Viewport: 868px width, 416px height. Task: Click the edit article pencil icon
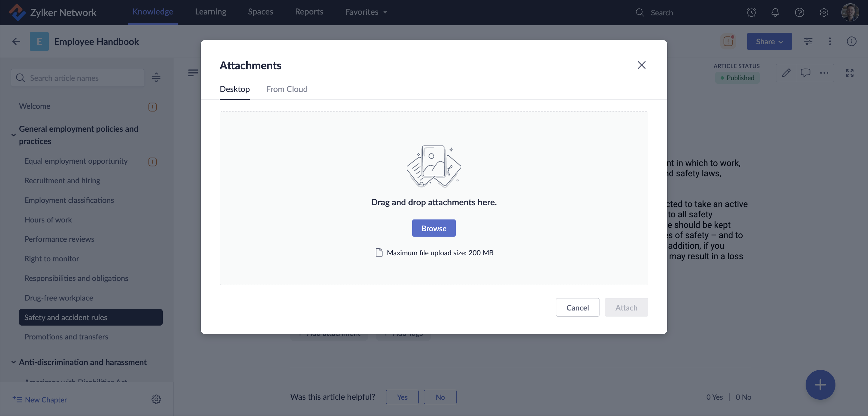[786, 73]
